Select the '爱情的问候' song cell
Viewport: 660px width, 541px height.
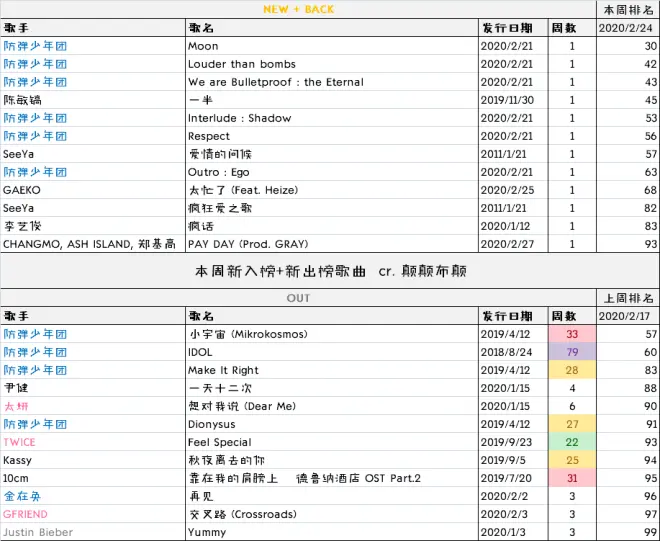[332, 154]
